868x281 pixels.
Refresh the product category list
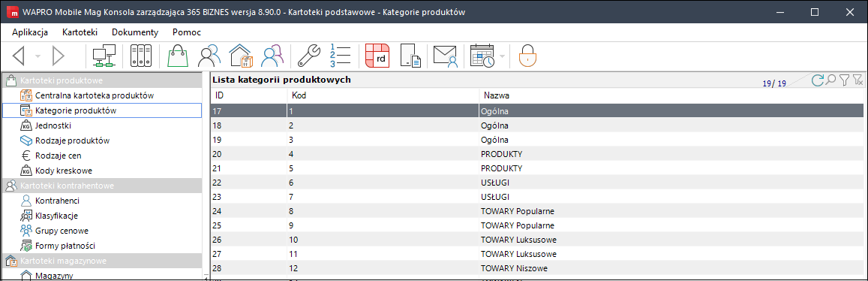[818, 80]
